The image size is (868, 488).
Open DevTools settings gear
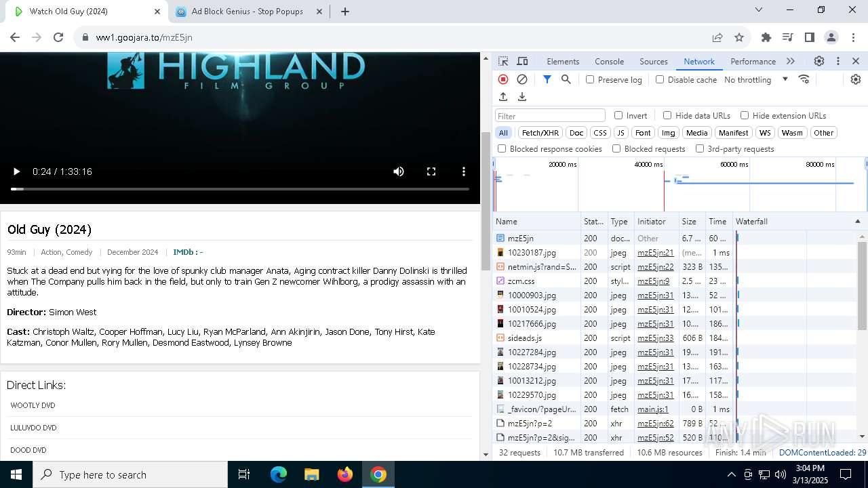819,61
